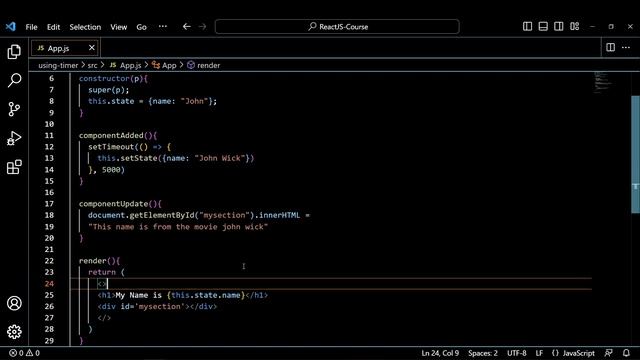
Task: Go forward with the right arrow
Action: (x=202, y=27)
